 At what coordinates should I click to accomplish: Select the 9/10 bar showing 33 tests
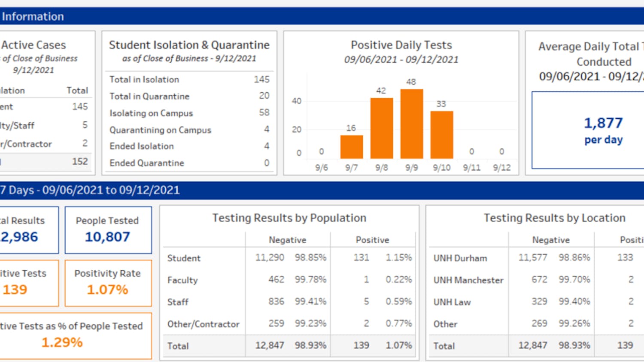click(x=441, y=135)
